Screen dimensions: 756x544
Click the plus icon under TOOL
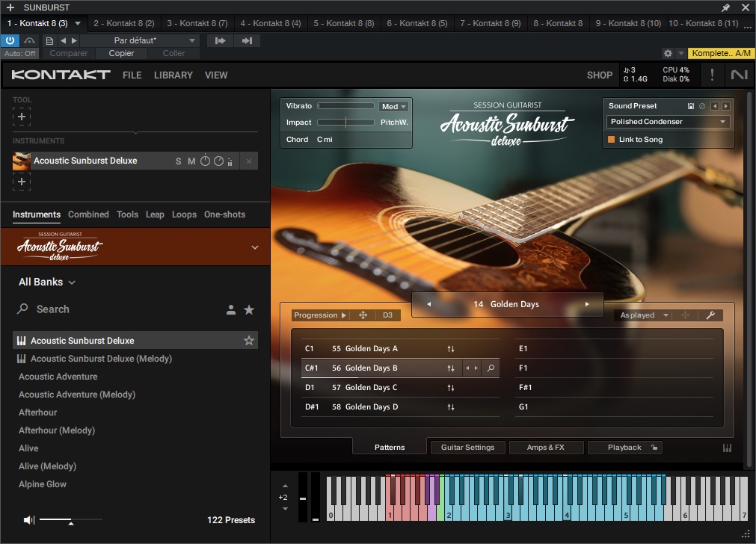[22, 117]
